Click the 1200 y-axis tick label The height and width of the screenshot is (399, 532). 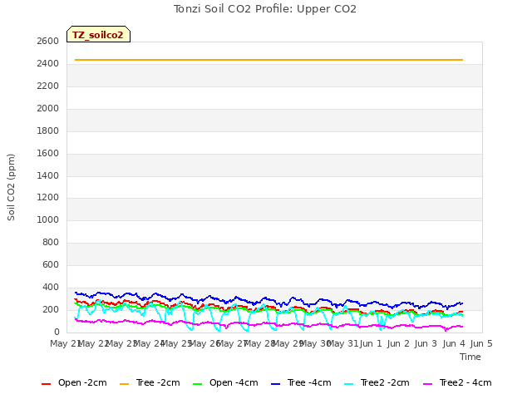pos(48,197)
